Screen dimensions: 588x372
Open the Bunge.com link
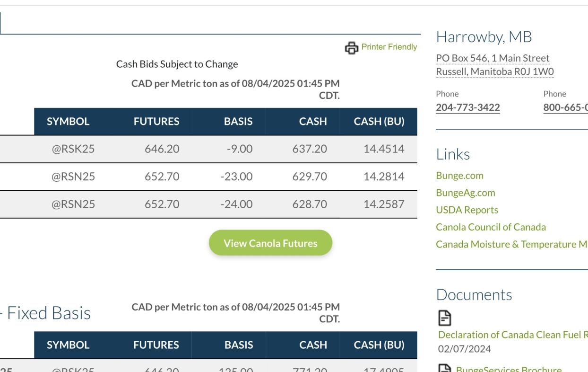coord(459,176)
